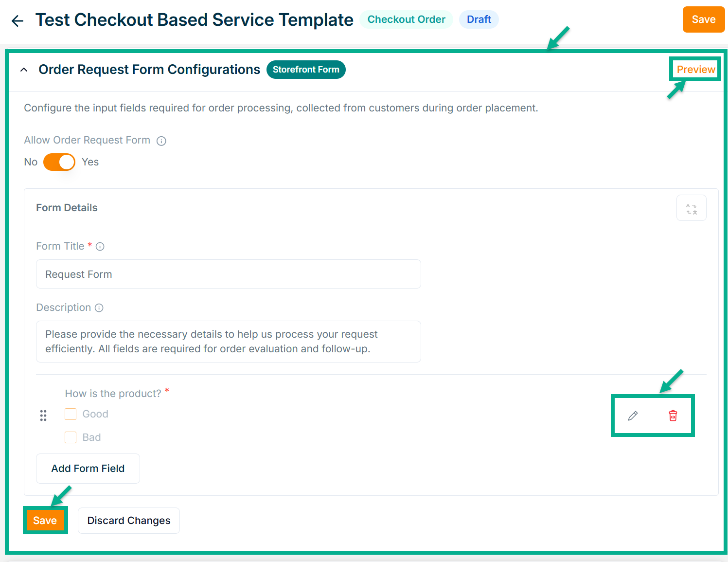Click the drag handle of form field

(43, 416)
